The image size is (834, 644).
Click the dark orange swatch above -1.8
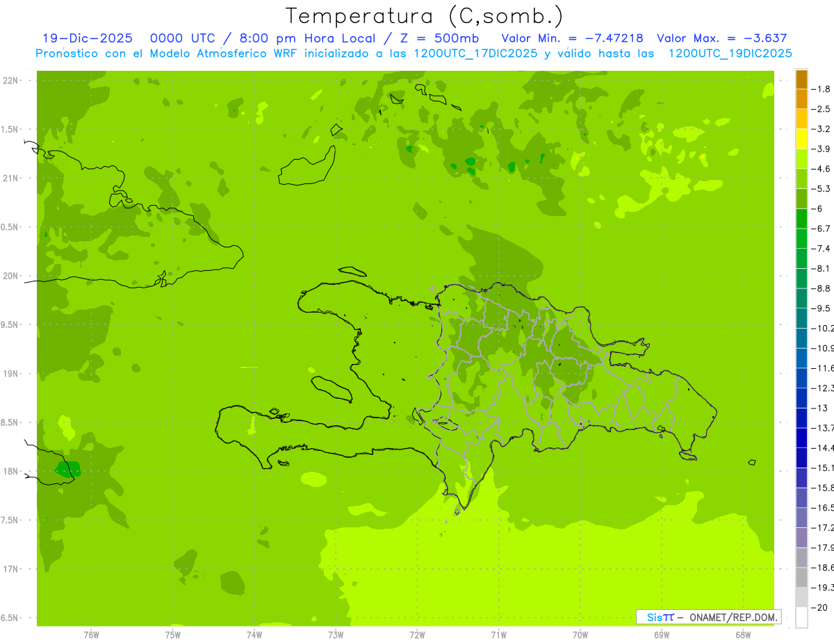click(x=801, y=79)
